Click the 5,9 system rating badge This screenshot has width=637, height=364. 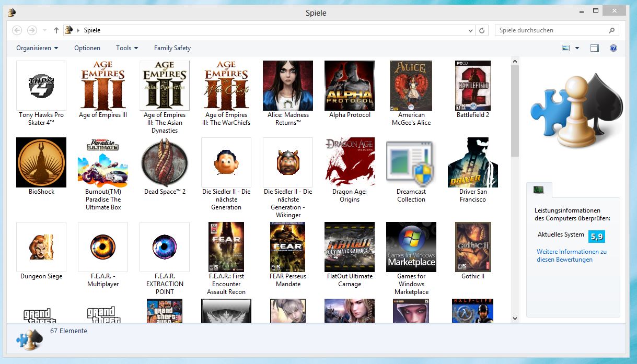597,236
